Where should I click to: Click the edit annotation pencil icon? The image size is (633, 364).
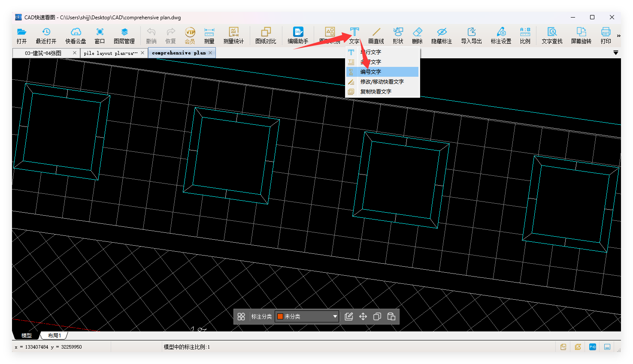click(x=349, y=316)
